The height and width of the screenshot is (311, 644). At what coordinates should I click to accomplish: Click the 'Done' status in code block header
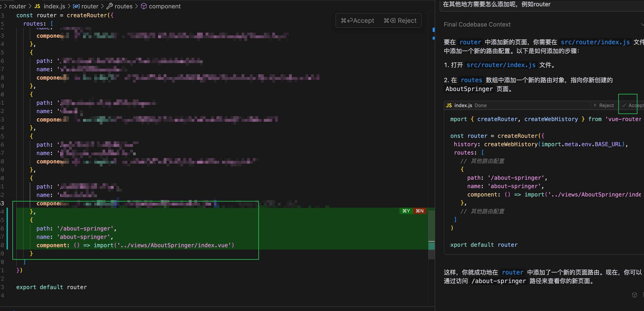(481, 105)
